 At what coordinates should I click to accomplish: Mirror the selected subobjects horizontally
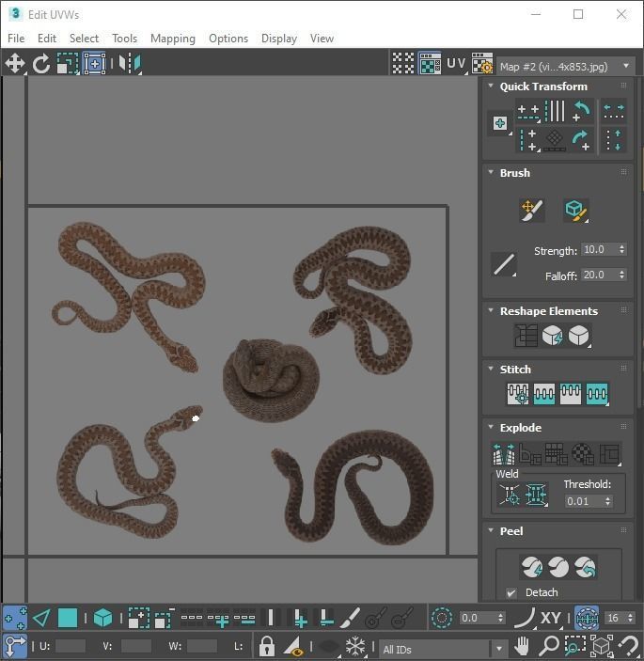(130, 64)
